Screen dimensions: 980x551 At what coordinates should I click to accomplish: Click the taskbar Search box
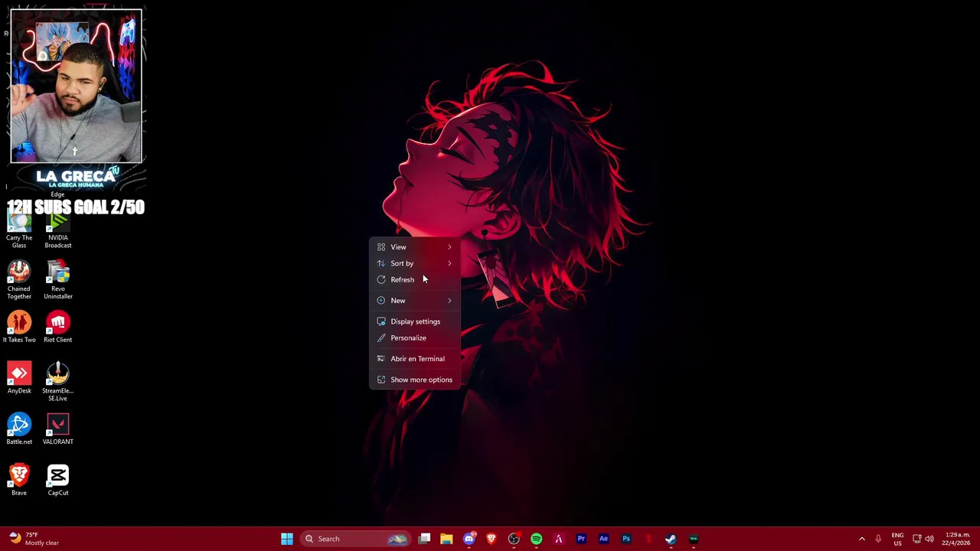tap(355, 539)
